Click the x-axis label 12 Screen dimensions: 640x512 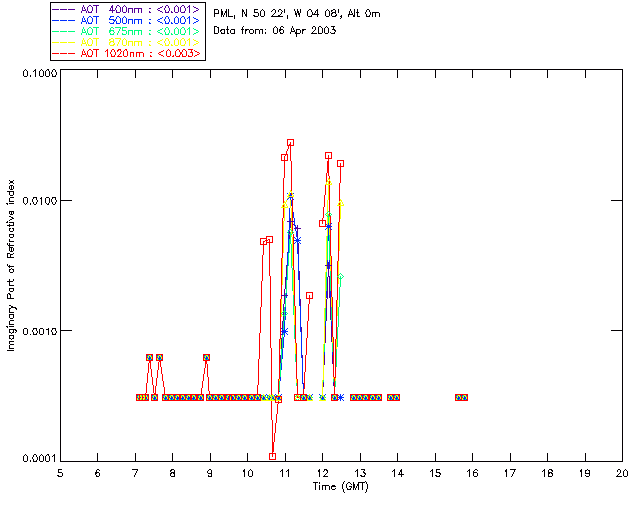322,473
